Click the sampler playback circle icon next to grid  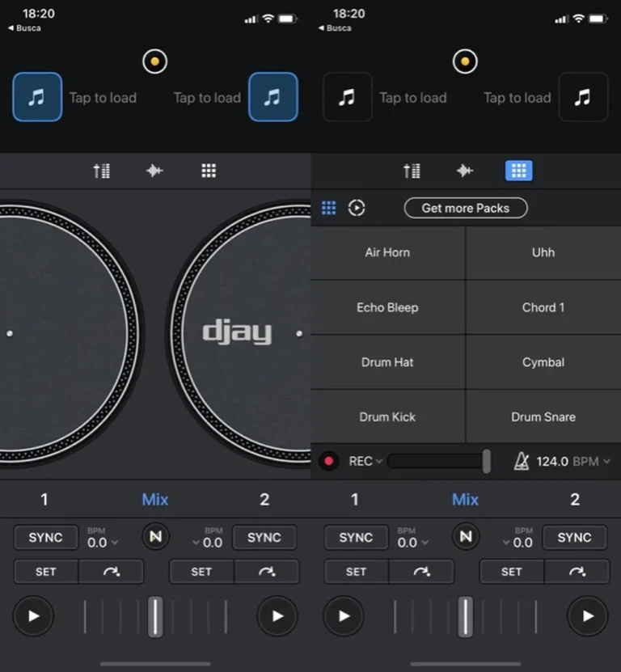(x=357, y=208)
